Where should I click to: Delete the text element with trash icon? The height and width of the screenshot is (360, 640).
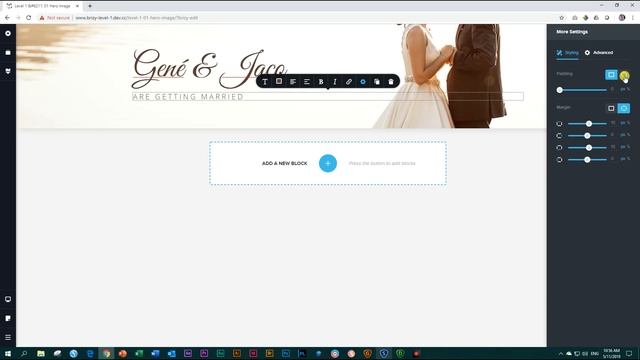coord(391,82)
